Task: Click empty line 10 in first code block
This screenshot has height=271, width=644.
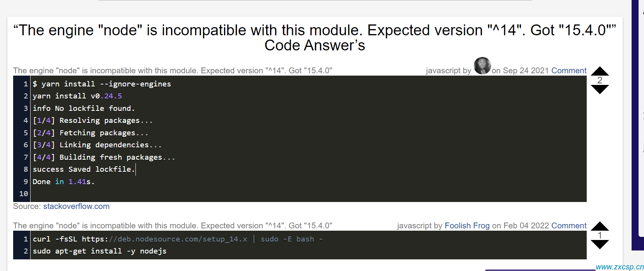Action: [308, 194]
